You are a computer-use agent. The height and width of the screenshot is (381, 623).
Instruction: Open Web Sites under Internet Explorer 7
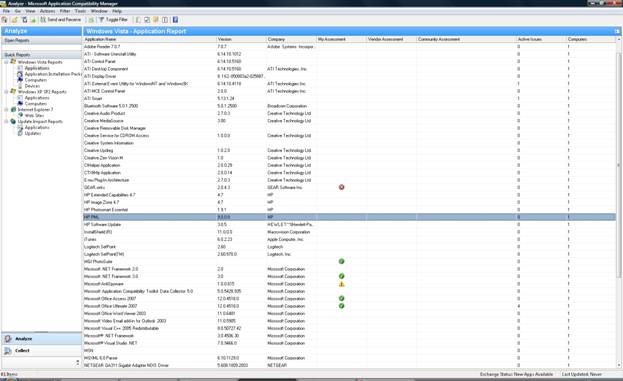(35, 115)
